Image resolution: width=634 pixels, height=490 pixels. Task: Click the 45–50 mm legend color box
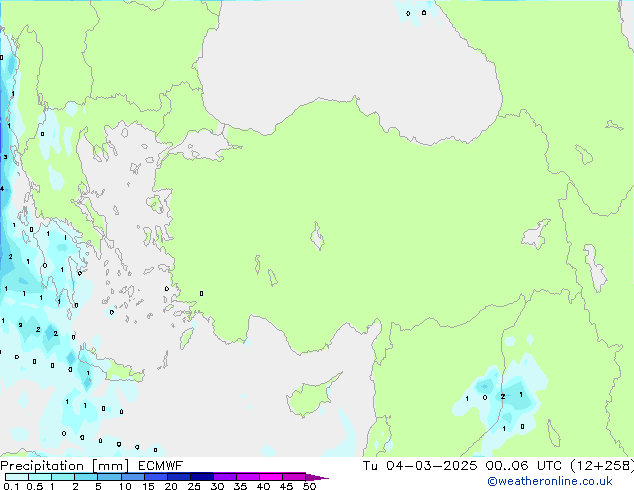[294, 477]
